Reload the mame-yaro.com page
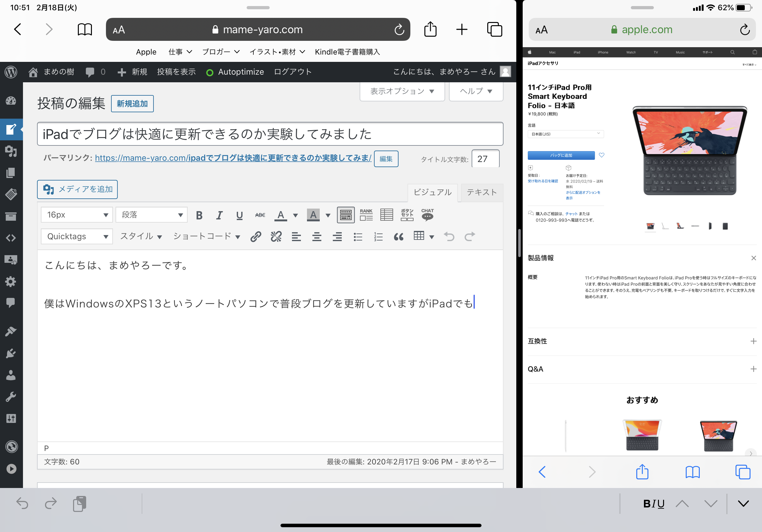This screenshot has height=532, width=762. (399, 30)
